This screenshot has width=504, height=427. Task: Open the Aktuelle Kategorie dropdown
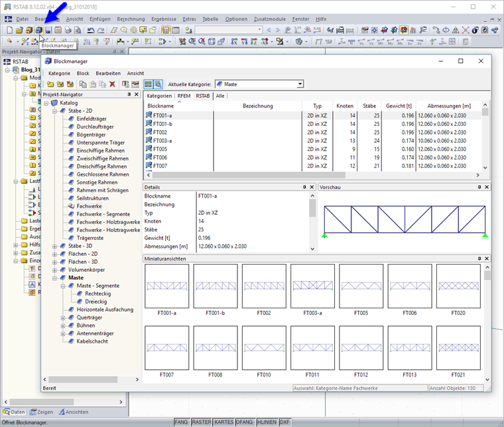[300, 84]
